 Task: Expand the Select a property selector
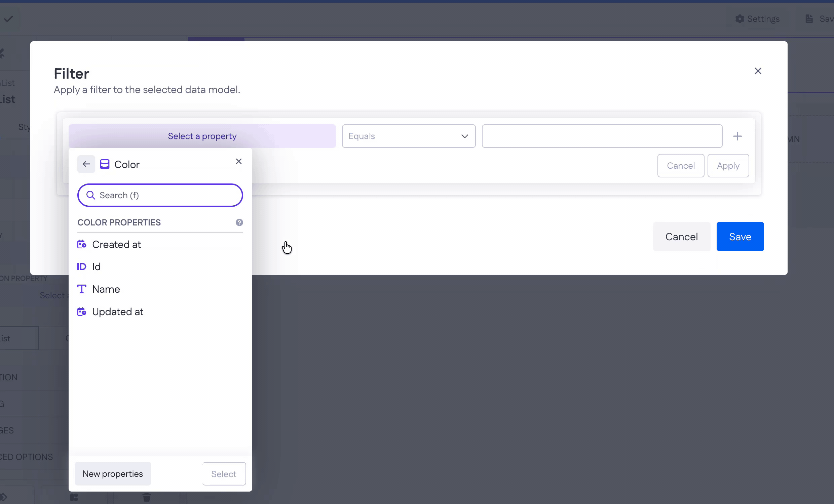pyautogui.click(x=202, y=136)
